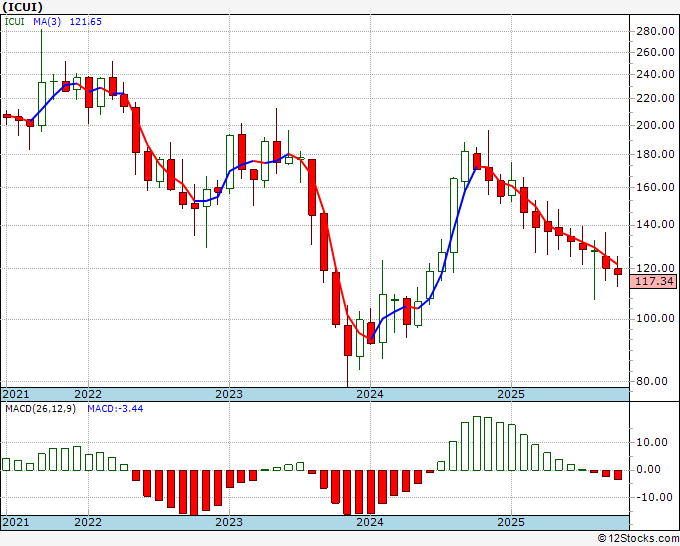This screenshot has height=546, width=680.
Task: Click the green ICUI legend label
Action: pos(14,21)
